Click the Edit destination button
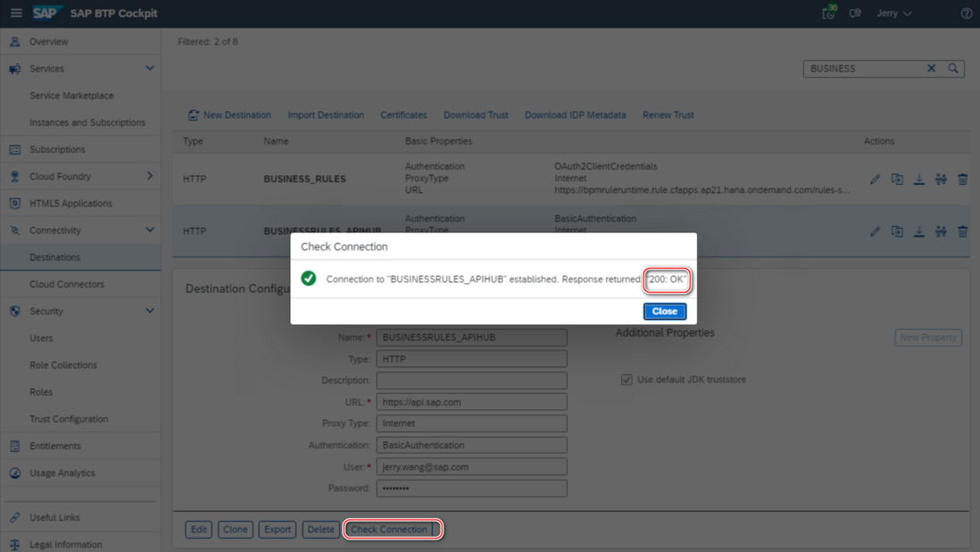The image size is (980, 552). point(199,530)
